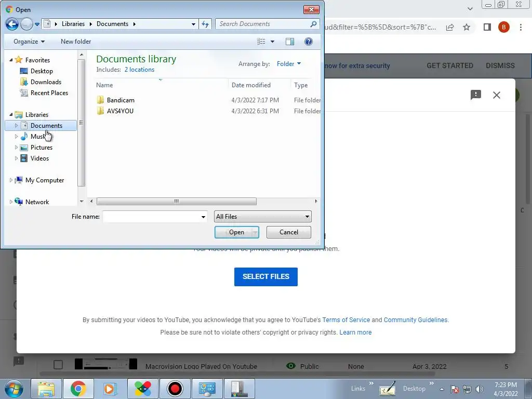The width and height of the screenshot is (532, 399).
Task: Close the YouTube upload dialog with X
Action: [x=496, y=95]
